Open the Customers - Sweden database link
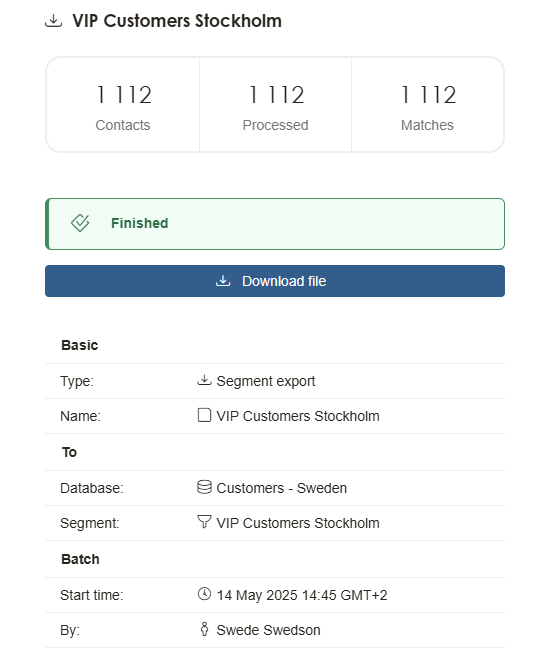Viewport: 544px width, 666px height. coord(282,488)
